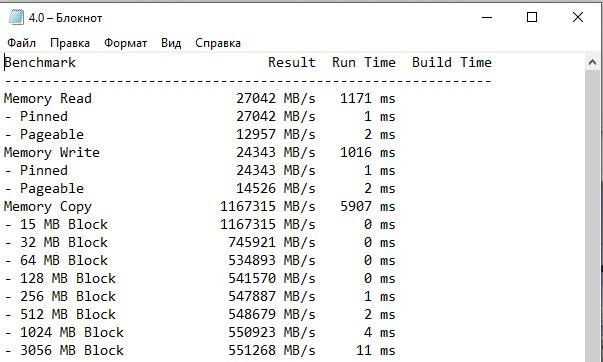603x362 pixels.
Task: Click the Memory Write label
Action: tap(52, 152)
